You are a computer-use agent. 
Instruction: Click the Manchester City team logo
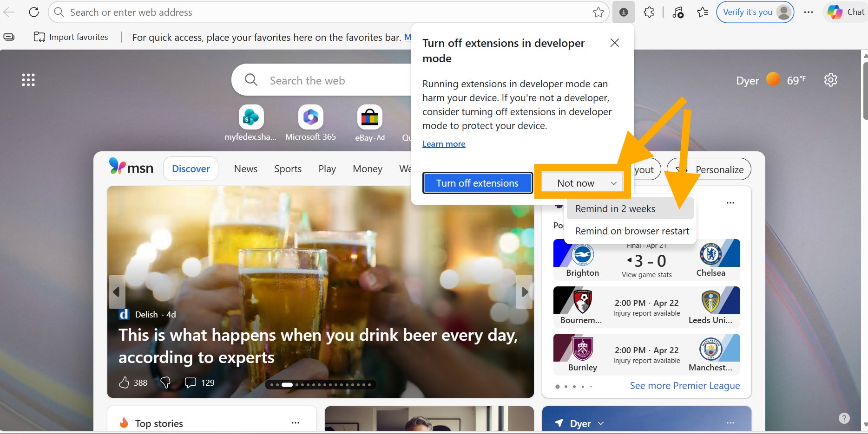pyautogui.click(x=710, y=349)
